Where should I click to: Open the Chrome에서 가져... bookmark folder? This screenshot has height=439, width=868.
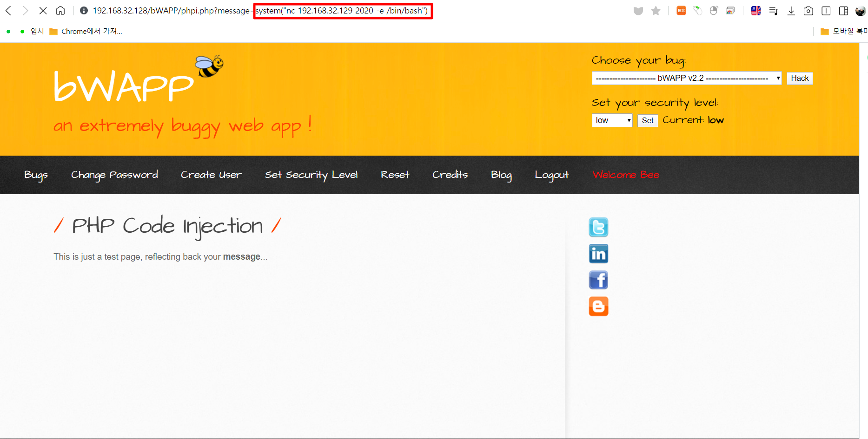coord(86,31)
